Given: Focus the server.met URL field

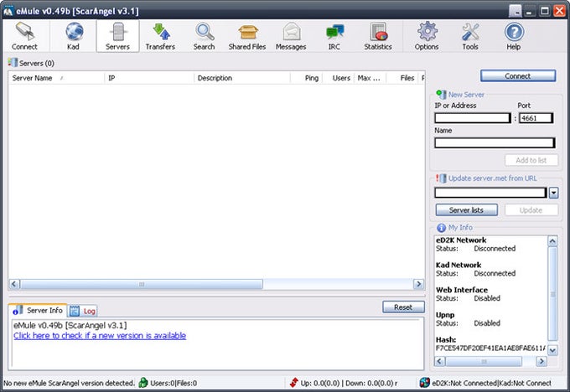Looking at the screenshot, I should [490, 193].
